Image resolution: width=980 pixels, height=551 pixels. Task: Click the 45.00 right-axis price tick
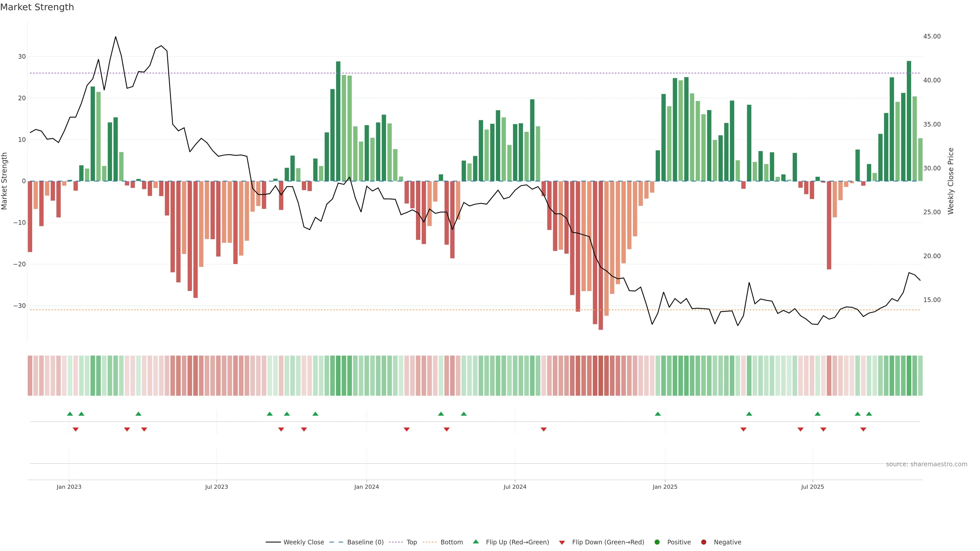(932, 36)
